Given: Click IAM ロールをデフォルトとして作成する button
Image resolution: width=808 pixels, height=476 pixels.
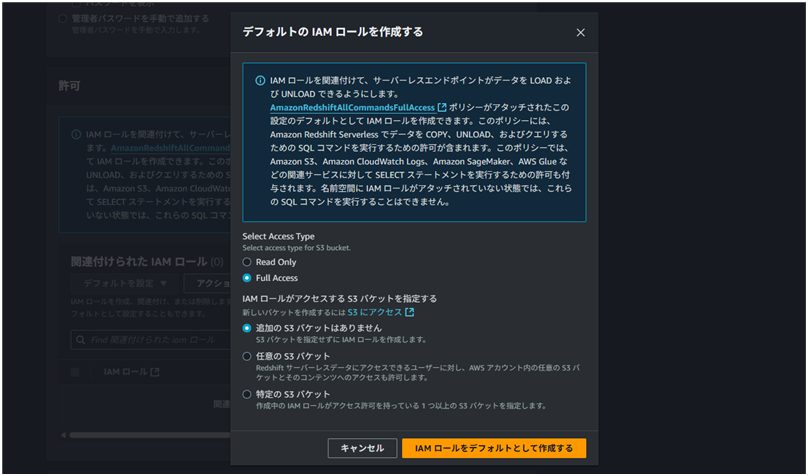Looking at the screenshot, I should [494, 448].
